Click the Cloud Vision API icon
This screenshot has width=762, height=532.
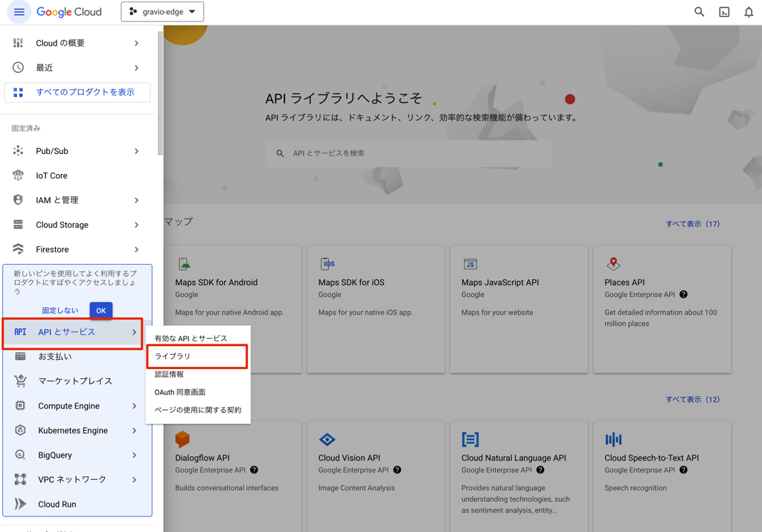click(327, 440)
